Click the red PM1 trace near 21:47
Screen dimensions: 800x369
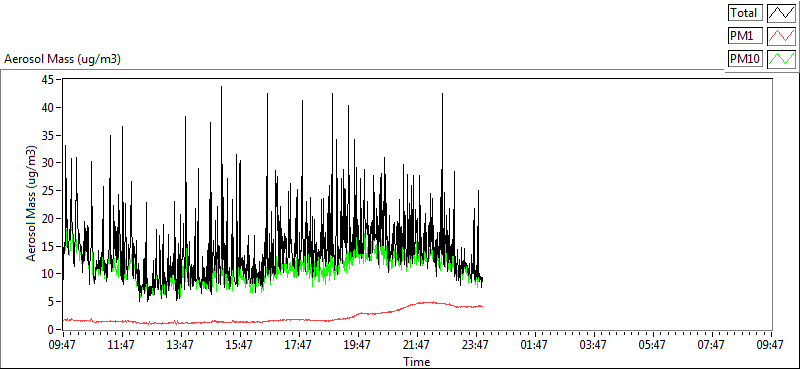pyautogui.click(x=416, y=304)
